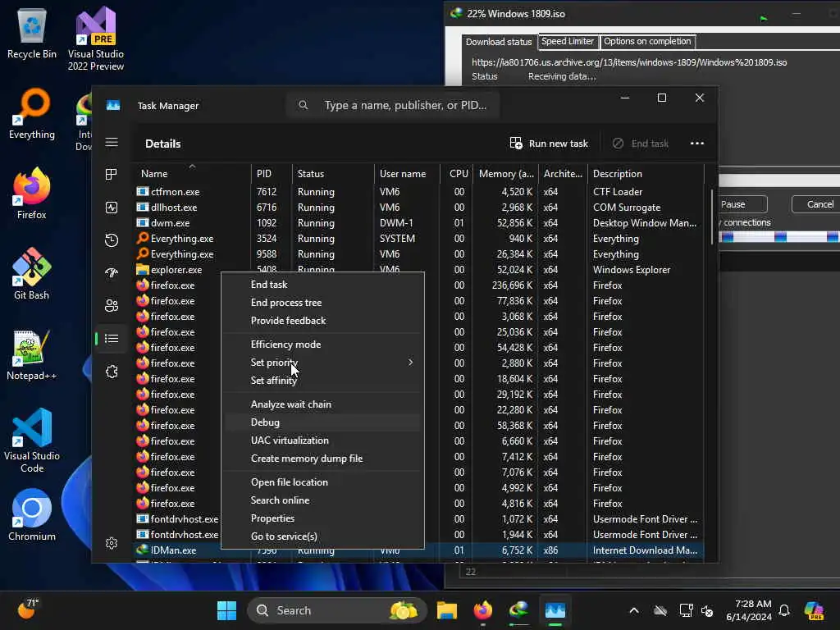Open Task Manager settings gear icon
This screenshot has height=630, width=840.
pos(112,543)
